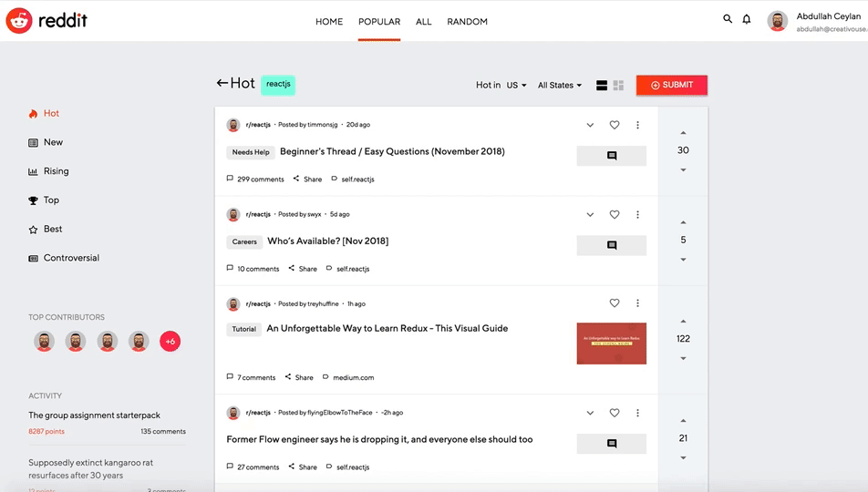Open more options for Former Flow engineer post

point(637,413)
